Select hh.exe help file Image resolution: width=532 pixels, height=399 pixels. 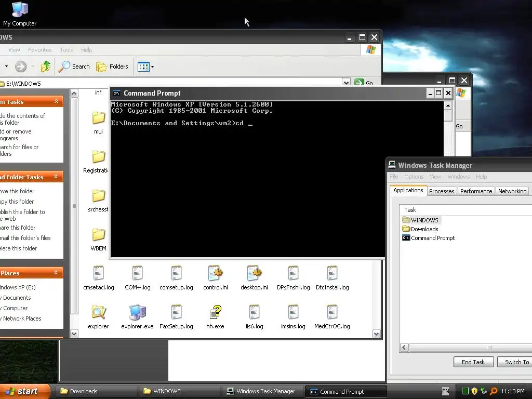(x=215, y=317)
